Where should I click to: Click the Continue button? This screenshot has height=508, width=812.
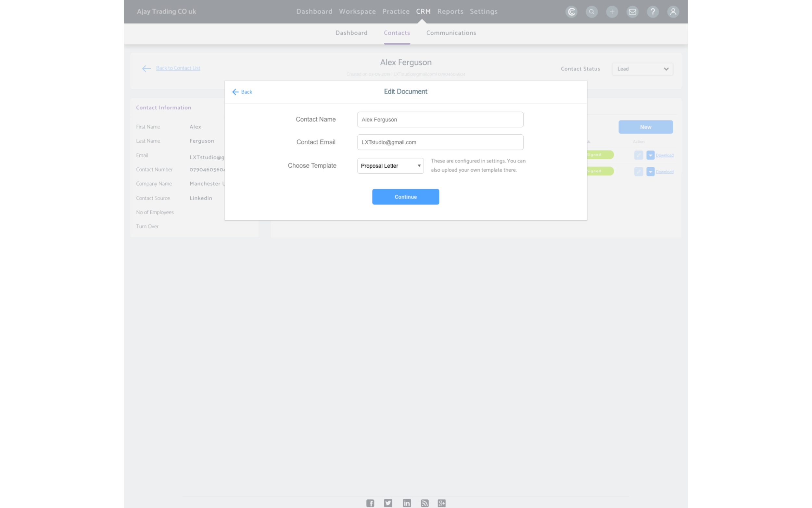click(x=405, y=197)
